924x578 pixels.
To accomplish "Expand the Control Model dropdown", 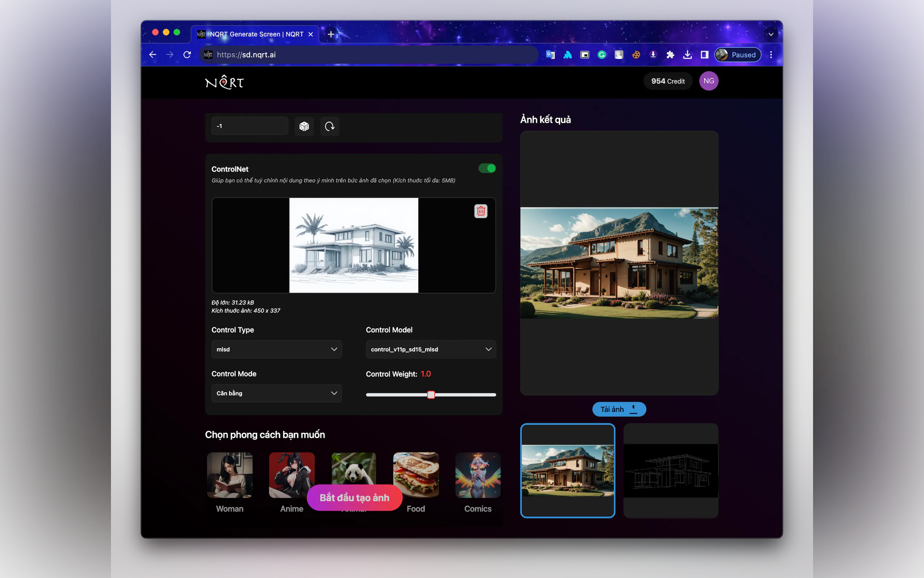I will click(430, 349).
